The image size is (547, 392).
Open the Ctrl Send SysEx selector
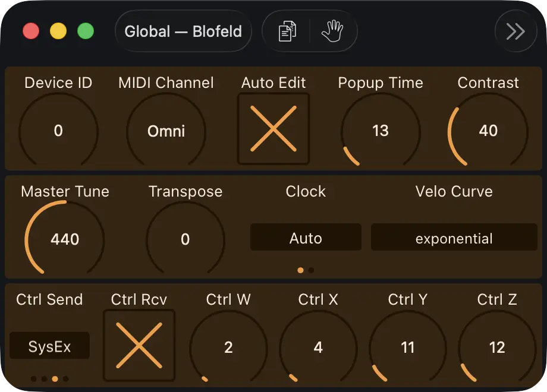tap(49, 345)
